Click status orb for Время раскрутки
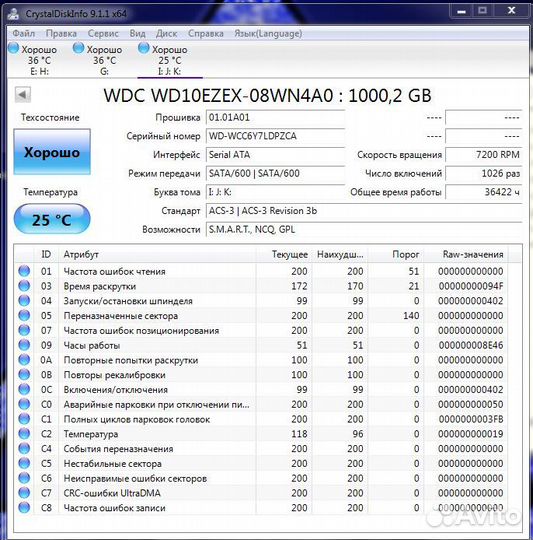The image size is (533, 540). 24,286
